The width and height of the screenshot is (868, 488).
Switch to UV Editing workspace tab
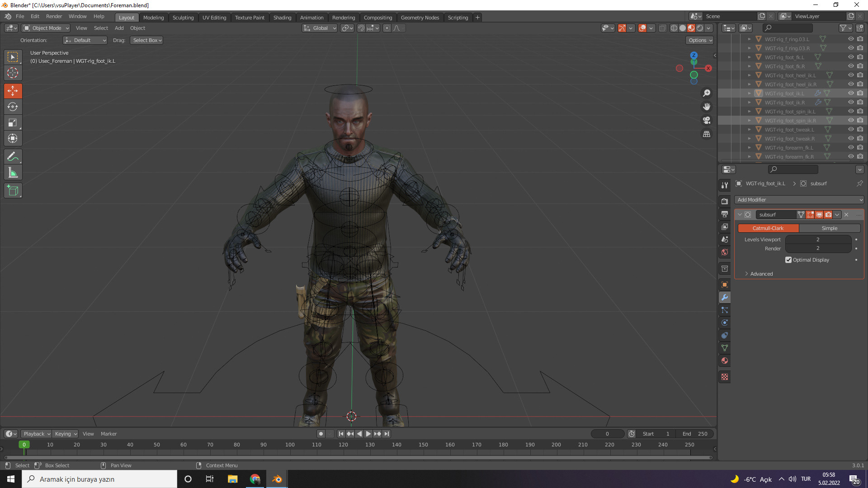pos(214,18)
